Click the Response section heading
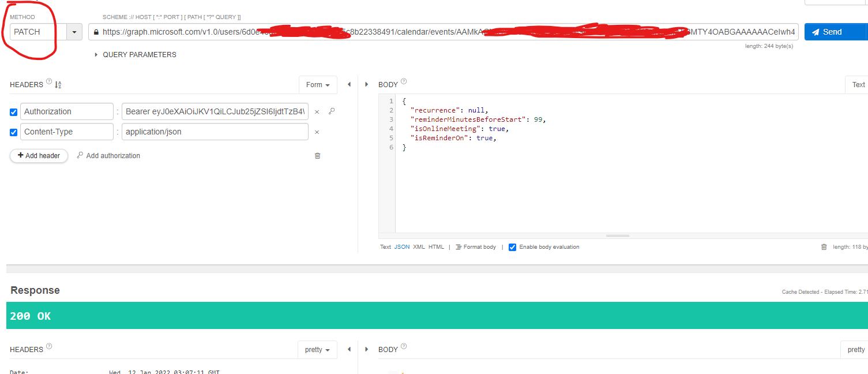Screen dimensions: 868x374 (x=35, y=290)
